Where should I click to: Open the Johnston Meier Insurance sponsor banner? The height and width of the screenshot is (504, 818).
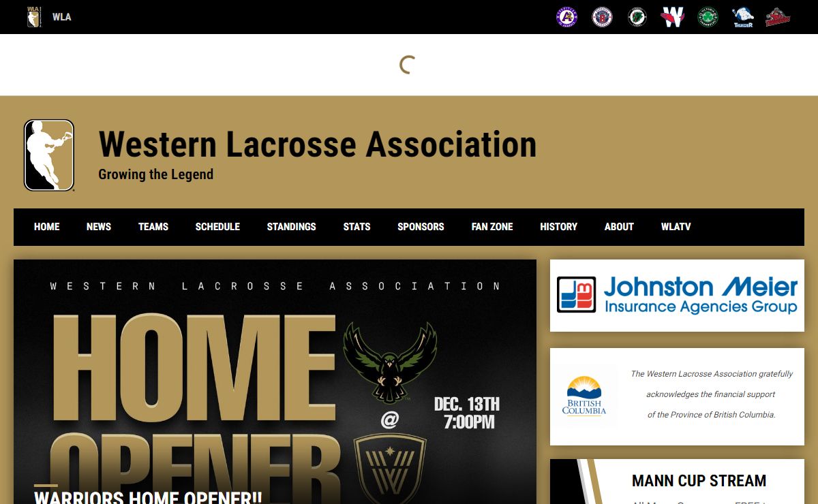(x=677, y=296)
